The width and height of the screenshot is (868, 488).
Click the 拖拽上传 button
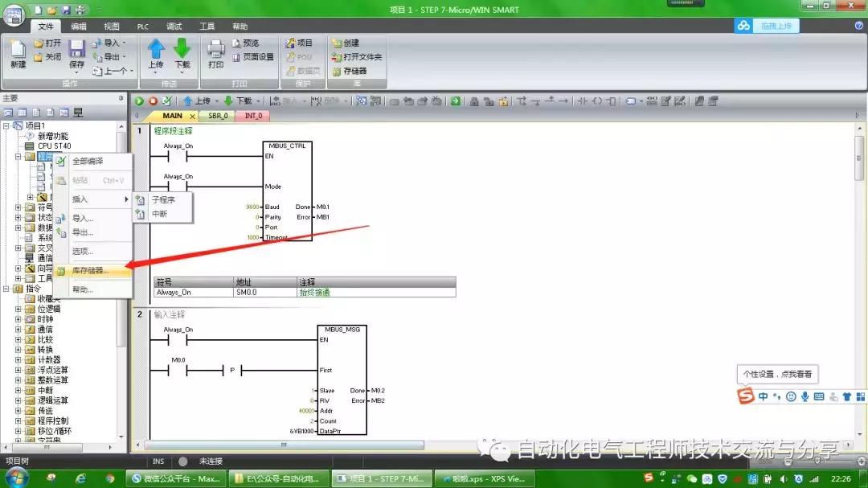coord(776,26)
